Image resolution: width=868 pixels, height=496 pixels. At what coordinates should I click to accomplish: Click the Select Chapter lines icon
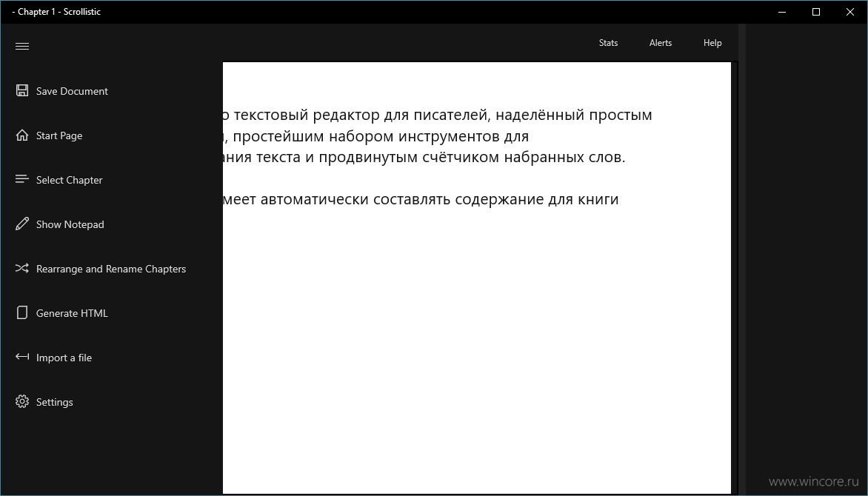22,179
